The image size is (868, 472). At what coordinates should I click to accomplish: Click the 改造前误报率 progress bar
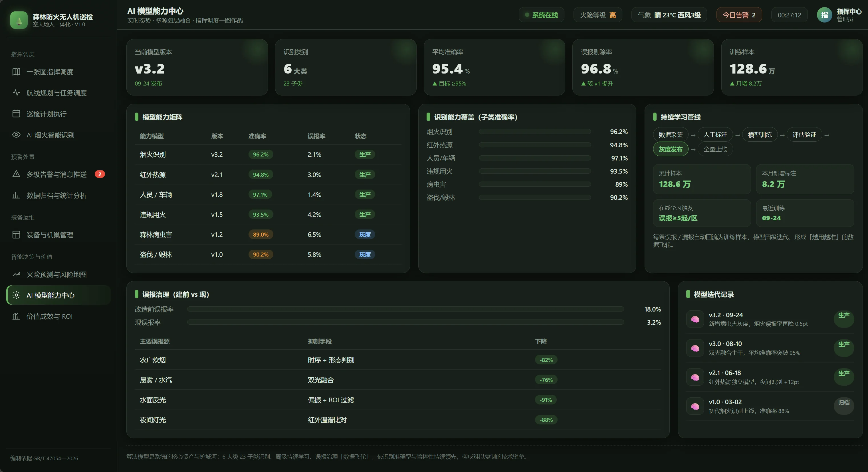[405, 309]
